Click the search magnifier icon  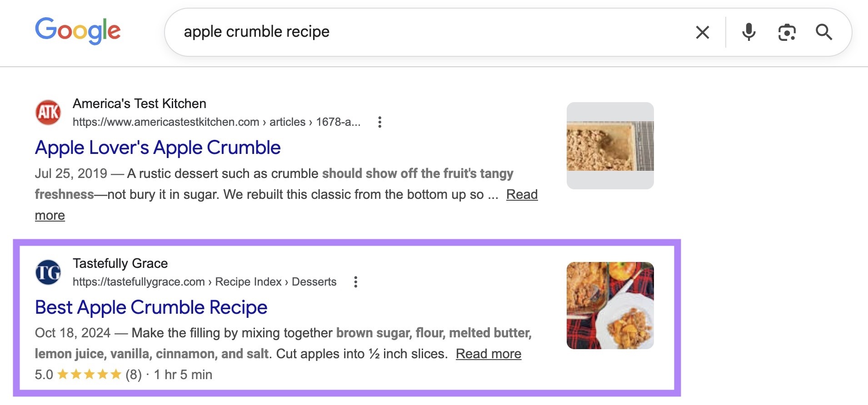pos(825,32)
